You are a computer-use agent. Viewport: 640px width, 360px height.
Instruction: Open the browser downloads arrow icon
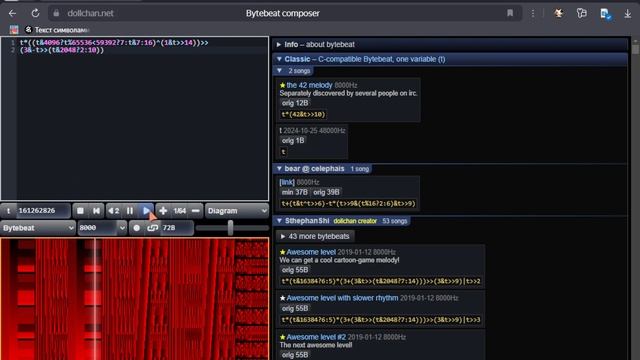pos(627,14)
